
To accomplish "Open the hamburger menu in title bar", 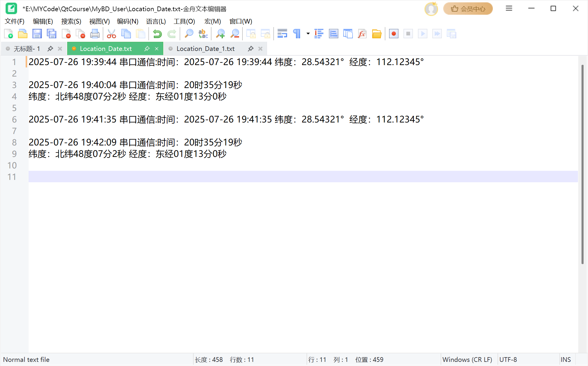I will (509, 9).
